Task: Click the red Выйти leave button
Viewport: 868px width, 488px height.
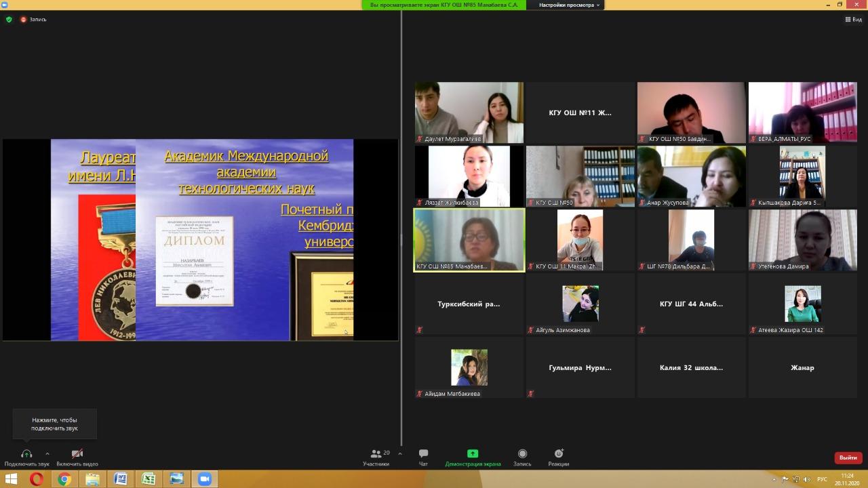Action: click(848, 457)
